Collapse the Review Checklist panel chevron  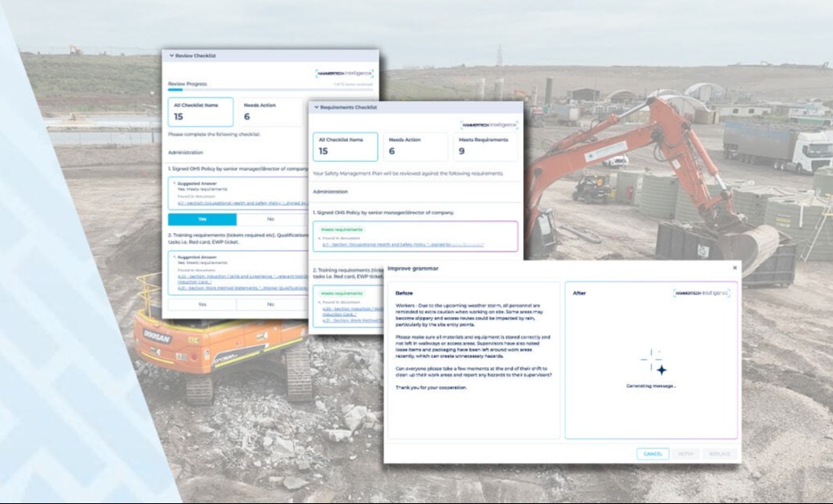tap(172, 55)
